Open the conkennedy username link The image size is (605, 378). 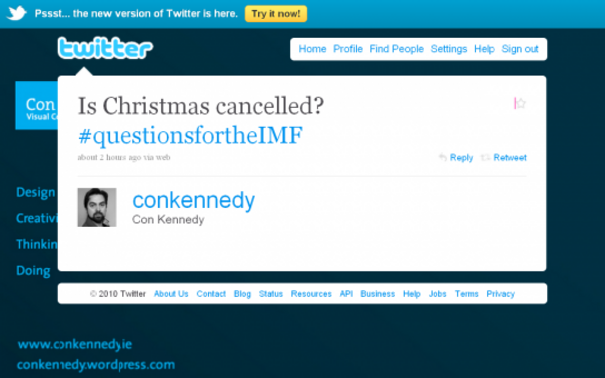(x=193, y=200)
